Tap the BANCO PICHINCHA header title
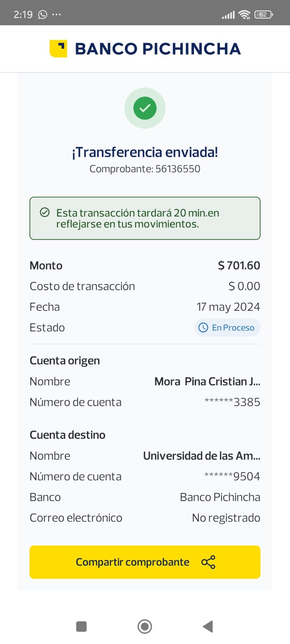 157,49
